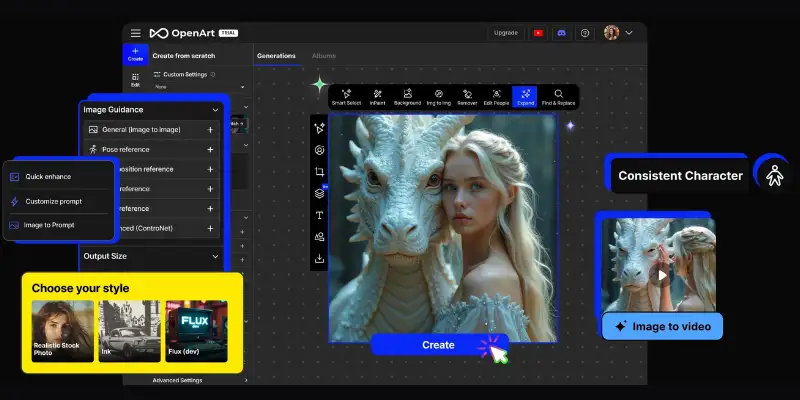
Task: Open the YouTube link icon
Action: pos(538,33)
